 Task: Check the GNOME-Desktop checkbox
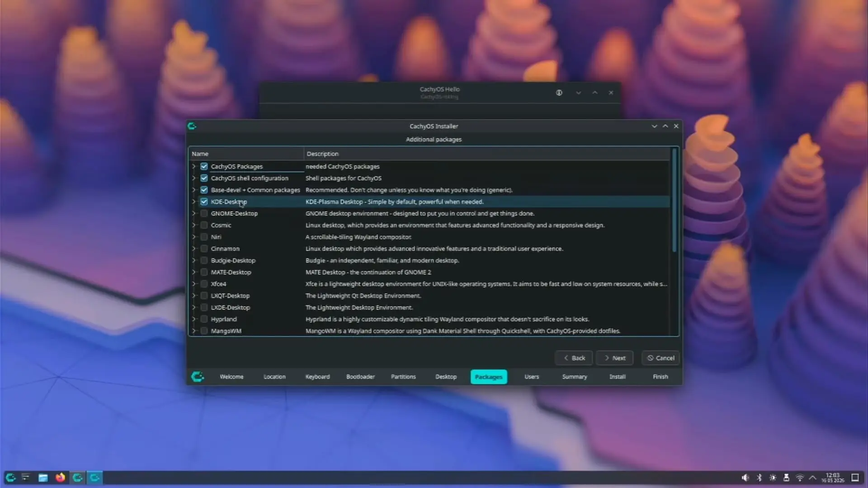coord(204,213)
